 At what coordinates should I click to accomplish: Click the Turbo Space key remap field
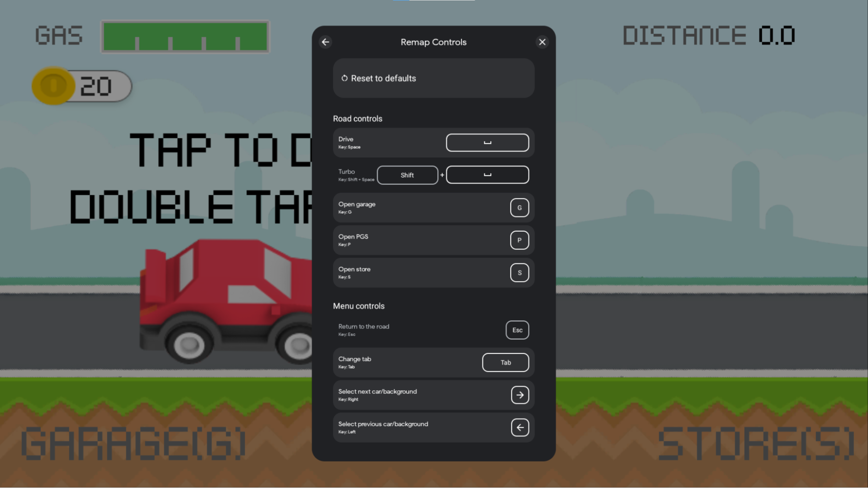[488, 174]
